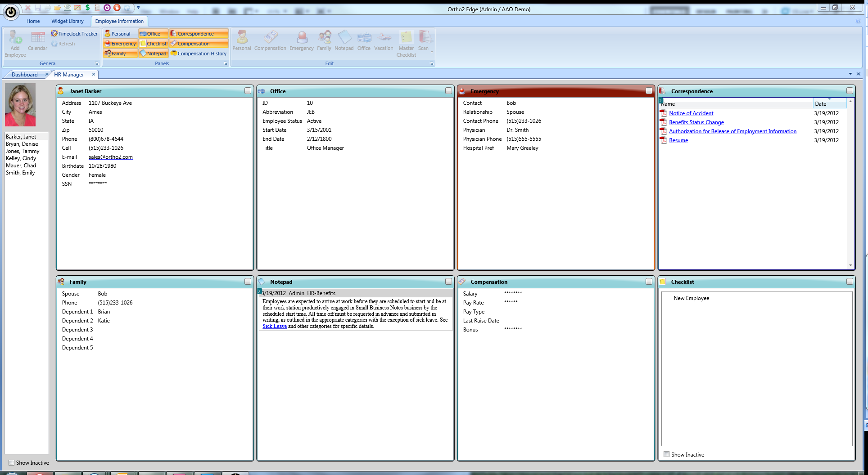Image resolution: width=868 pixels, height=475 pixels.
Task: Expand the Scan button dropdown arrow
Action: pos(432,52)
